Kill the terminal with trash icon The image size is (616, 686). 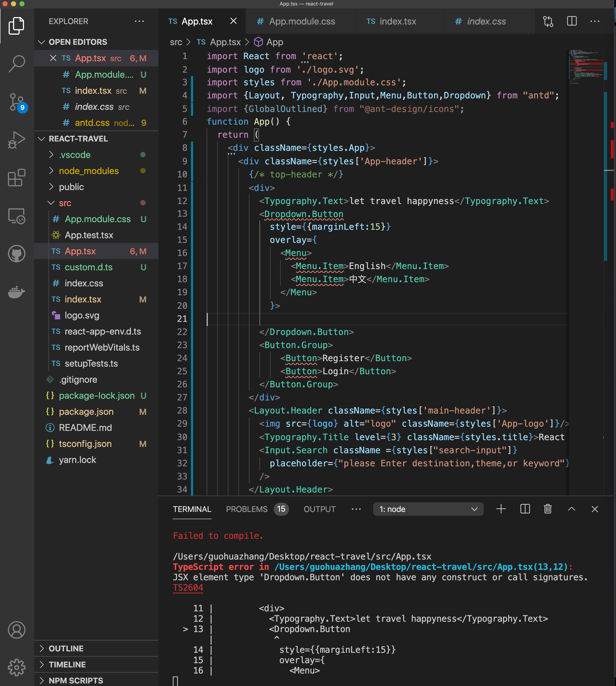tap(548, 509)
